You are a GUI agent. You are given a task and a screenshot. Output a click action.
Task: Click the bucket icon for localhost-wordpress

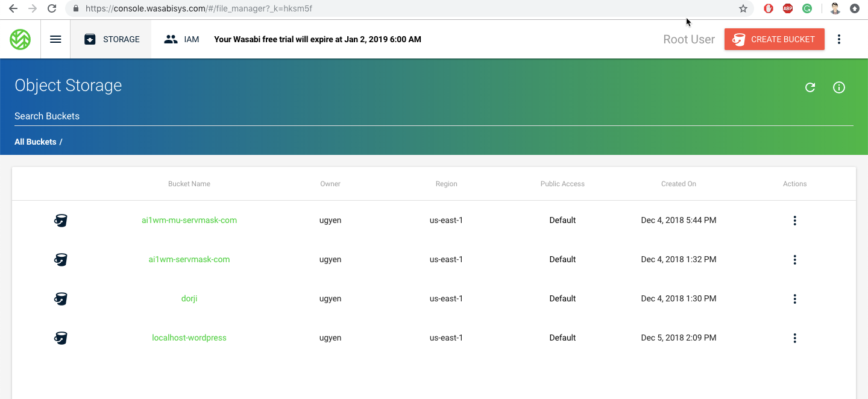(60, 338)
